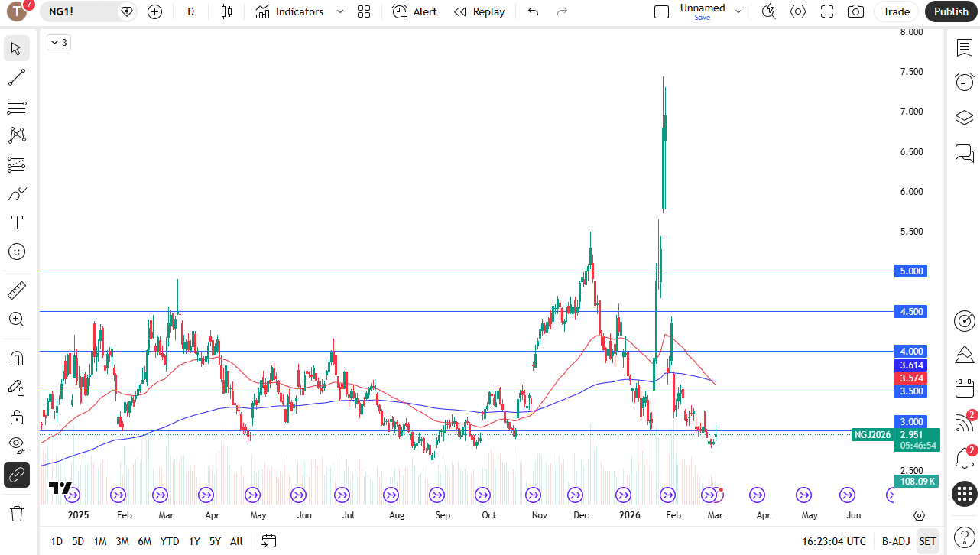Viewport: 980px width, 555px height.
Task: Pick the ruler measure tool
Action: click(17, 290)
